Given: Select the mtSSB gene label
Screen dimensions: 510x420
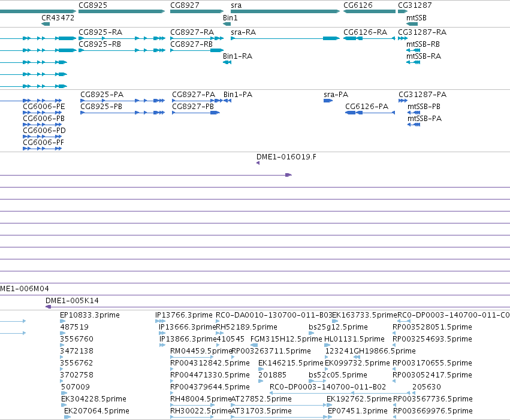Looking at the screenshot, I should [x=417, y=18].
